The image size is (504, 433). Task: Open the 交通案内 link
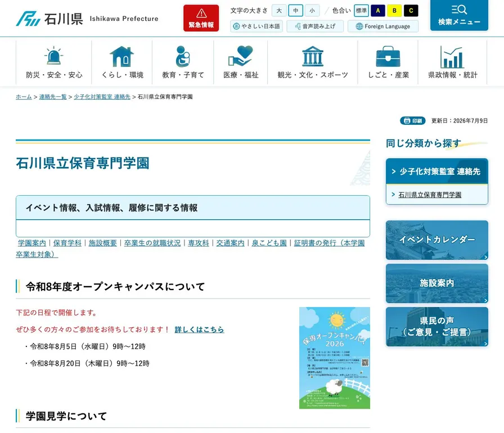[230, 243]
